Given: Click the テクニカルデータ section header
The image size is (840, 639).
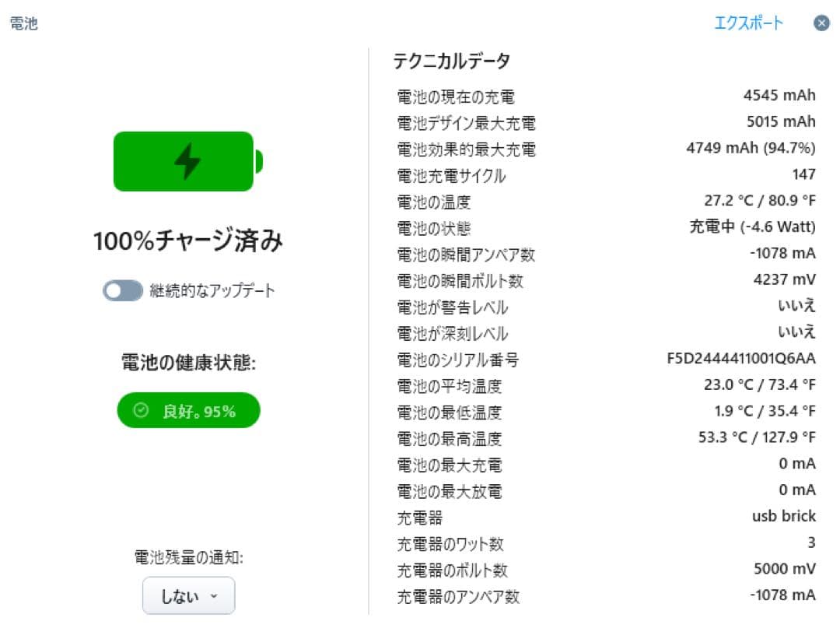Looking at the screenshot, I should click(x=451, y=58).
